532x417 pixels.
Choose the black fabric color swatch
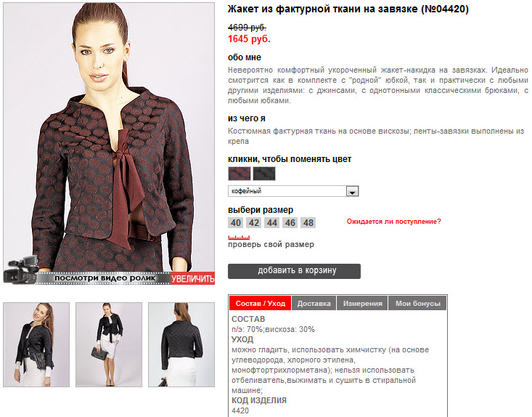tap(264, 174)
